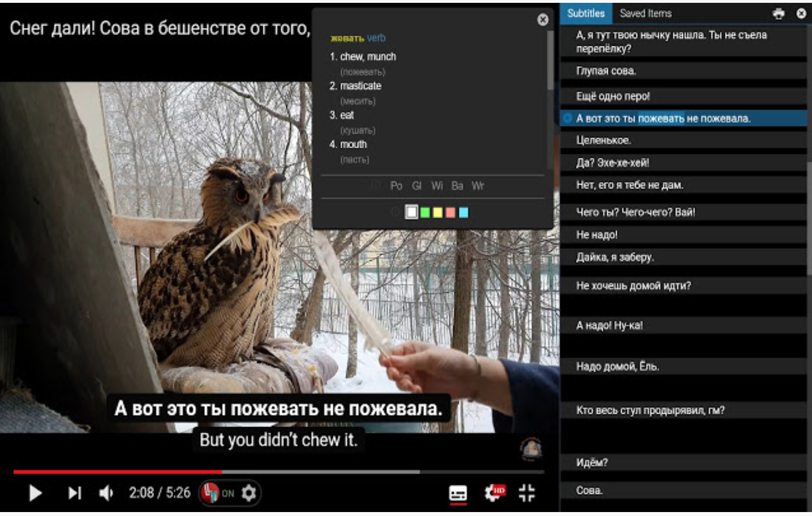Screen dimensions: 812x516
Task: Open the Po dictionary link
Action: [396, 186]
